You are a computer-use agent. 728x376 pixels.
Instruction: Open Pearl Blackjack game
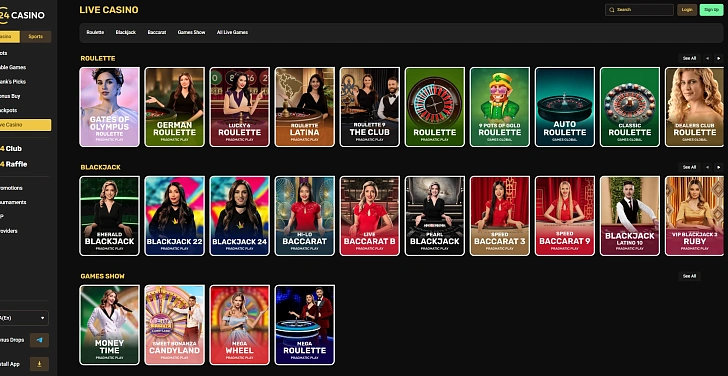point(435,216)
